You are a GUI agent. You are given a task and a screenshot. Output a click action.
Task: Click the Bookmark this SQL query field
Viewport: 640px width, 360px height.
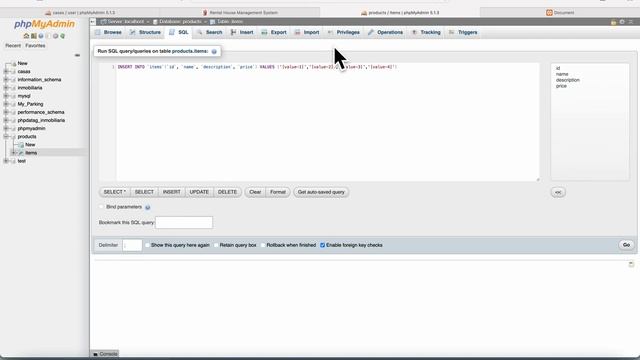pyautogui.click(x=184, y=222)
